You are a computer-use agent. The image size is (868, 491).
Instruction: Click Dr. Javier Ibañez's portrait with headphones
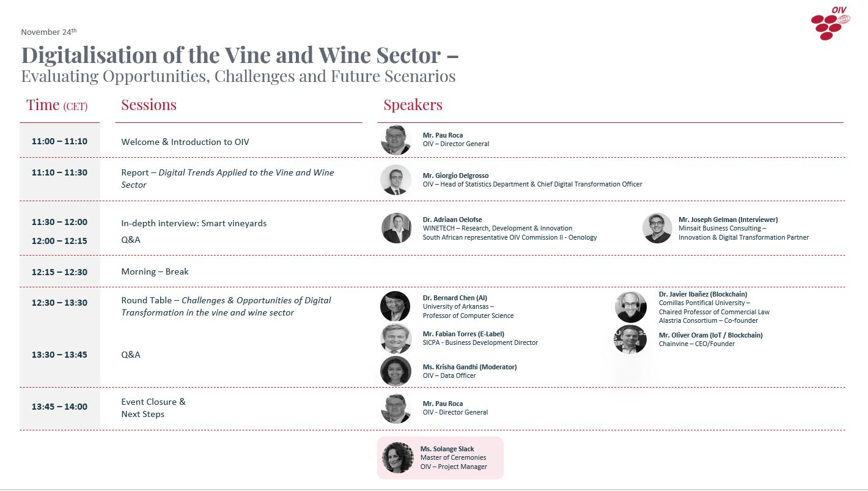click(631, 307)
